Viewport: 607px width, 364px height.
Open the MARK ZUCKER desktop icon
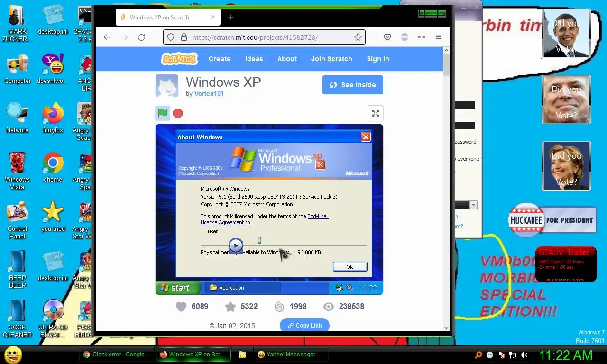pyautogui.click(x=18, y=24)
